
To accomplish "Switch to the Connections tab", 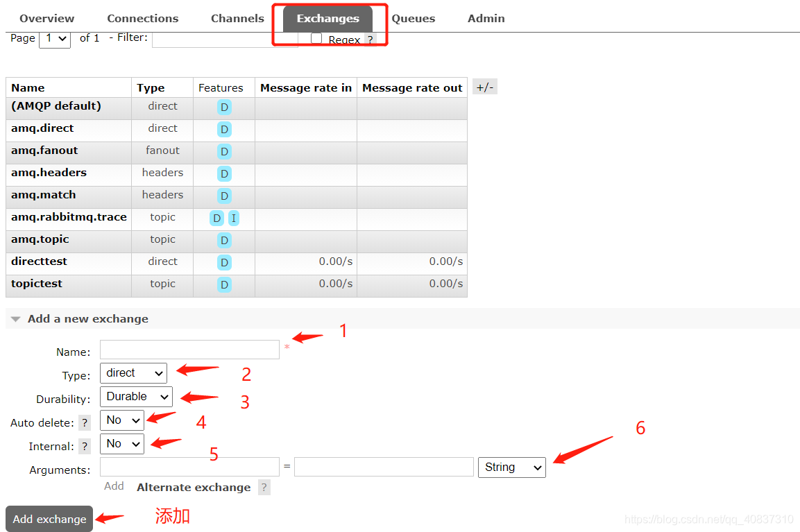I will 142,18.
